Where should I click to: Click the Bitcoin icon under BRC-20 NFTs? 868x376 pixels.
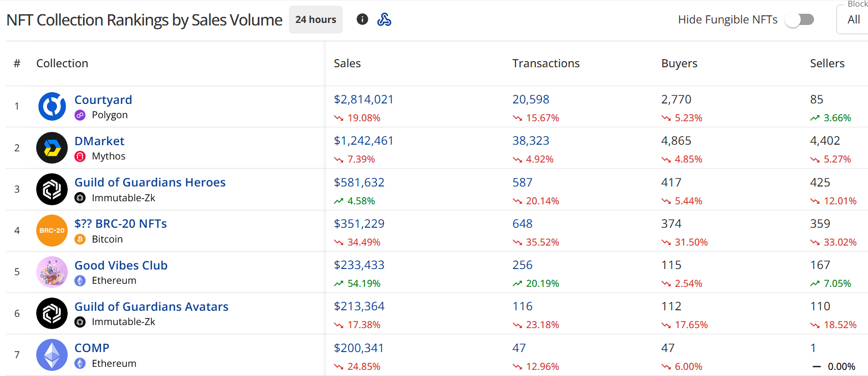click(x=80, y=239)
